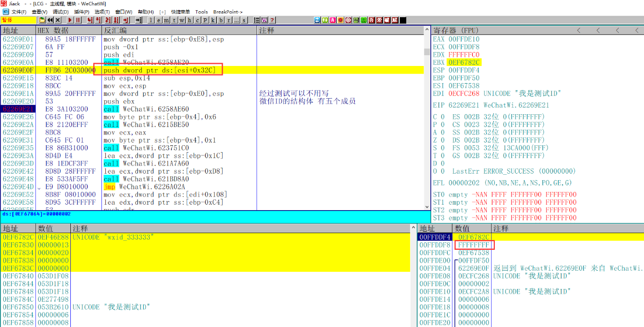
Task: Click the Z flag value in registers
Action: [x=442, y=140]
